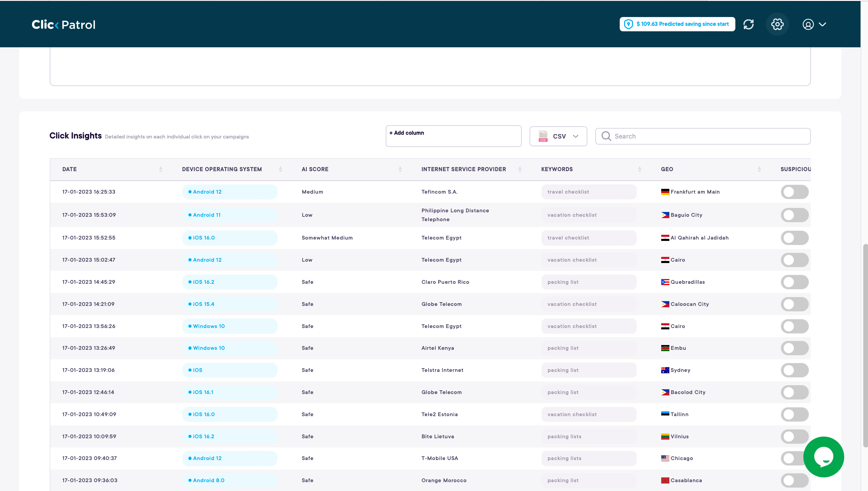Open the account menu via the header chevron
The image size is (868, 491).
[x=823, y=24]
